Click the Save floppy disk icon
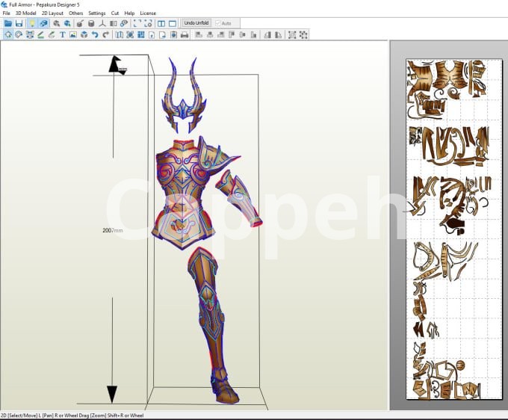 [x=19, y=23]
